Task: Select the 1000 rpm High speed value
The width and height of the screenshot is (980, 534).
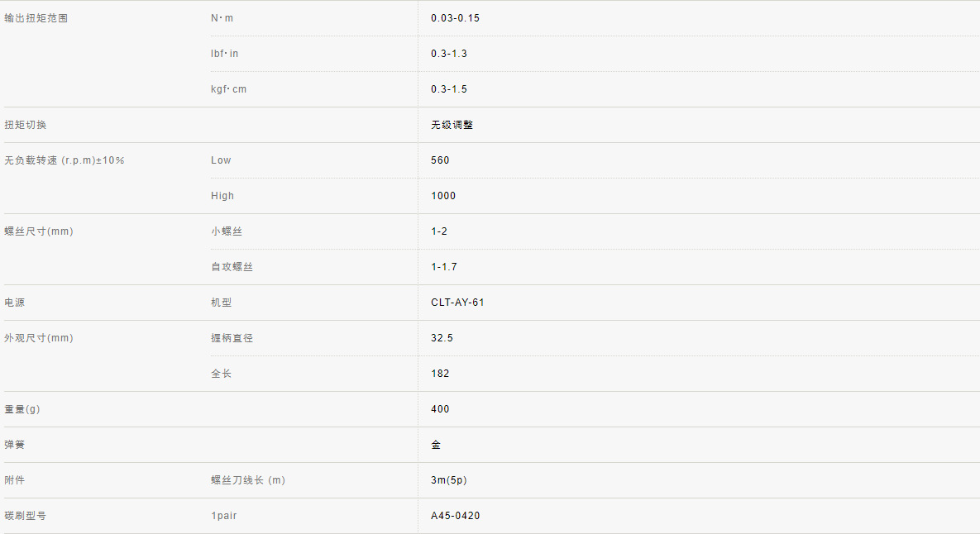Action: [x=443, y=196]
